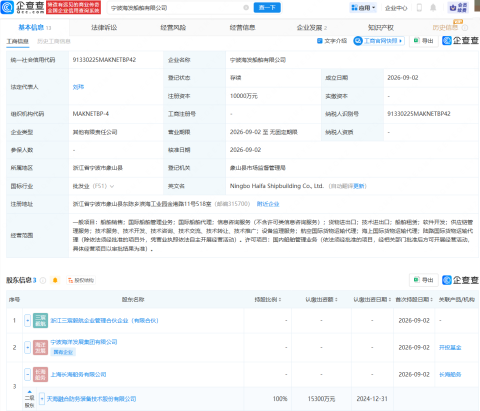Click the red 长海船务 company logo tile

pyautogui.click(x=40, y=374)
